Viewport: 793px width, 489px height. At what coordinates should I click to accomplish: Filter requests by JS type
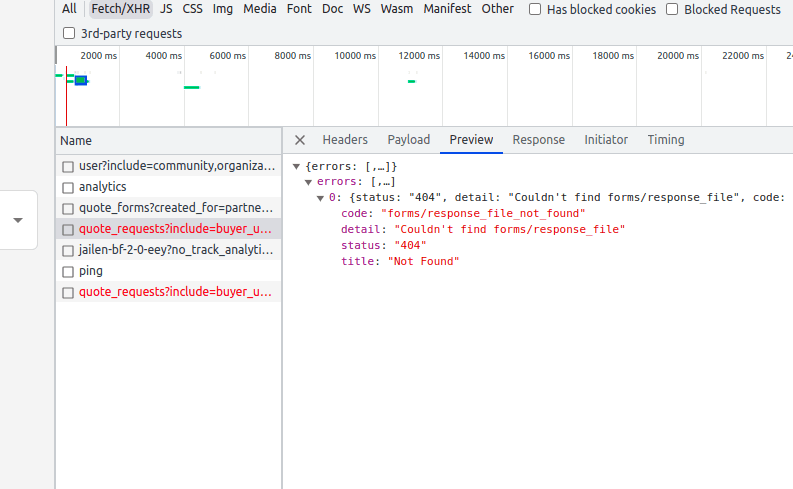click(165, 9)
